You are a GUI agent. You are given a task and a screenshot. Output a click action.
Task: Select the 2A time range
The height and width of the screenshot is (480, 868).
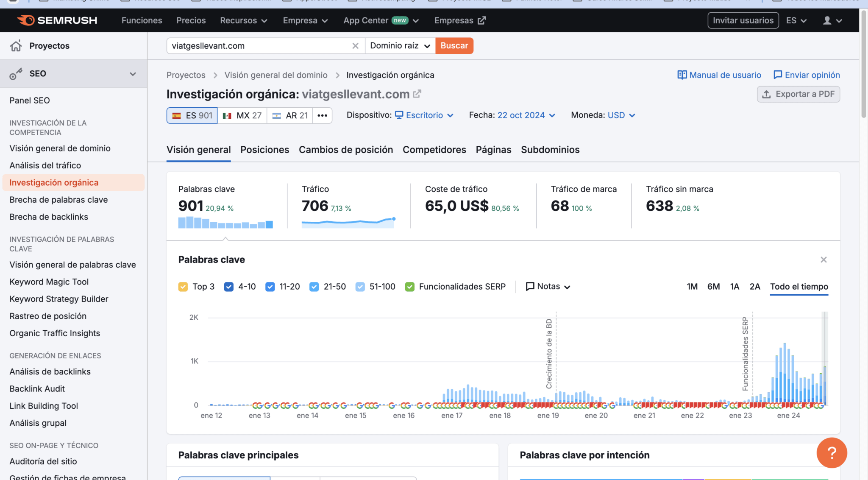click(755, 287)
